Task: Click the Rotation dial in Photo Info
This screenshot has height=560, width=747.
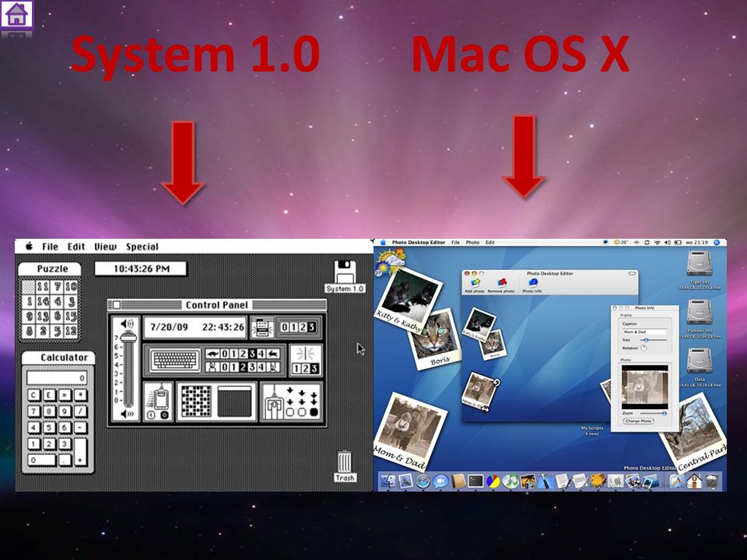Action: (644, 348)
